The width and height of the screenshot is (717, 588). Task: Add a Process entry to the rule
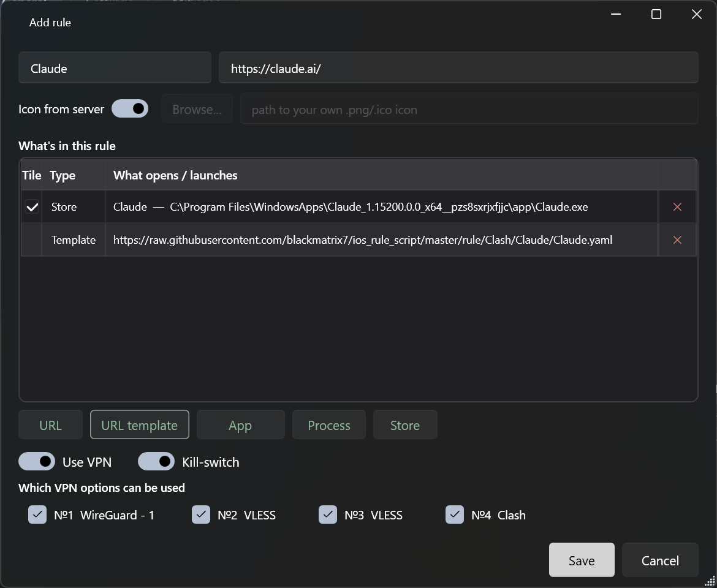328,425
